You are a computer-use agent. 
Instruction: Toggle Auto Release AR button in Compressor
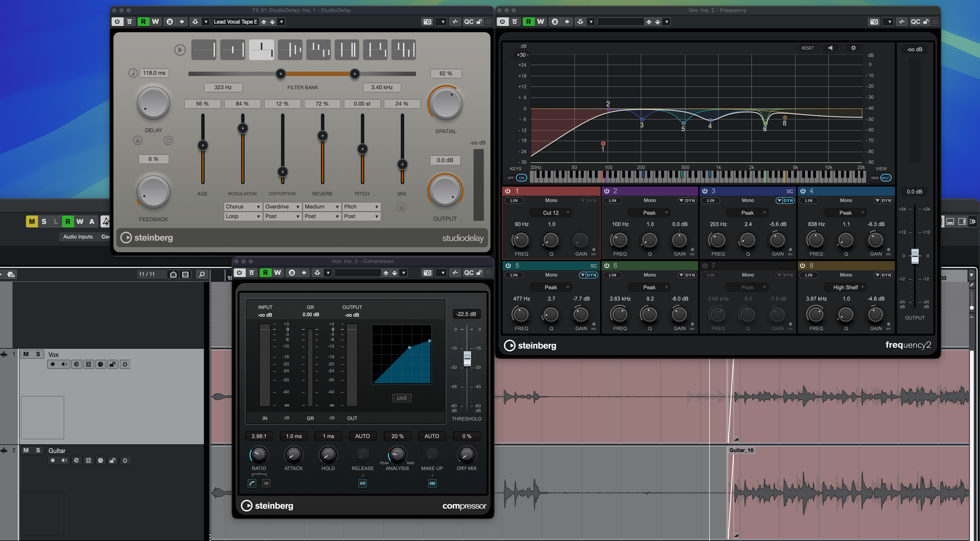click(362, 483)
